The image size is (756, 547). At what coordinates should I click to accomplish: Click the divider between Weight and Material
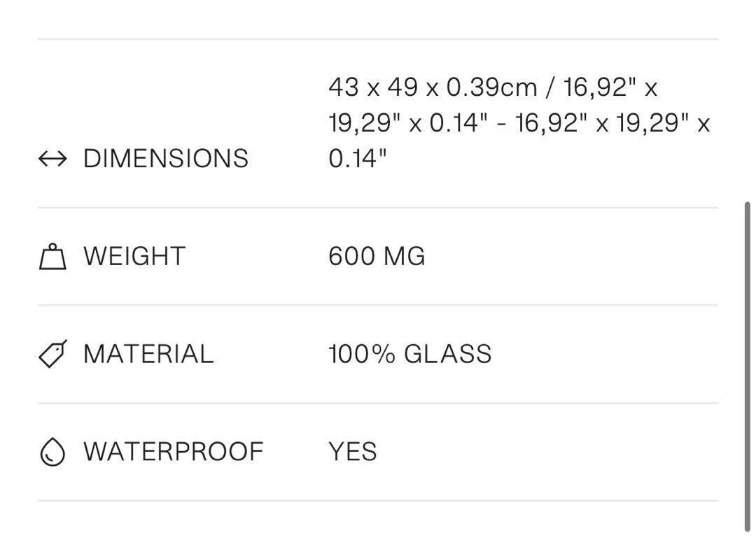coord(378,305)
